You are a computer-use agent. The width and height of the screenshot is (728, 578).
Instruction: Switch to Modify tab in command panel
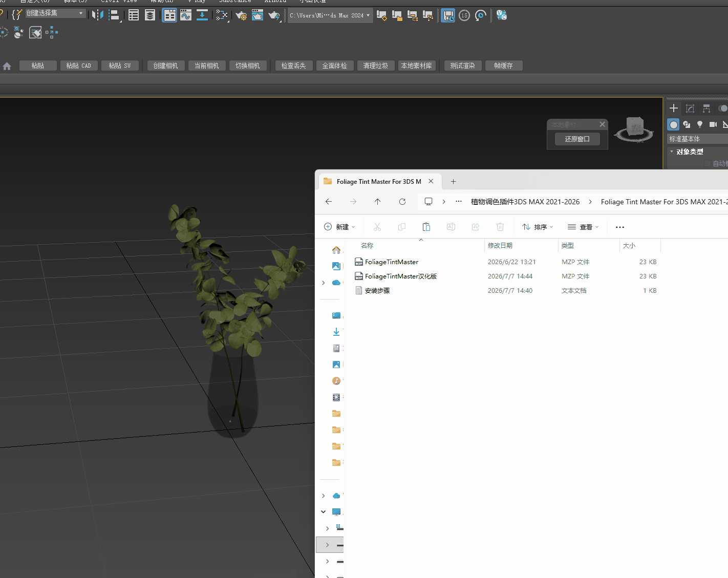[x=690, y=108]
